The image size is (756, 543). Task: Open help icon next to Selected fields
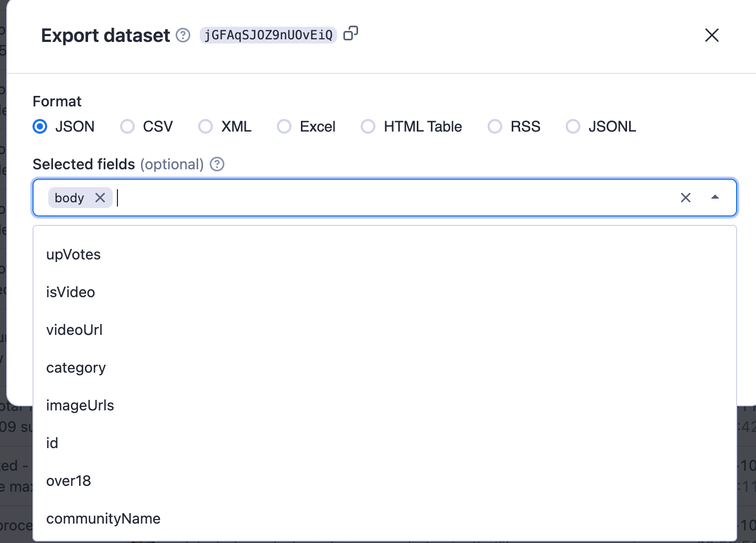pyautogui.click(x=217, y=164)
